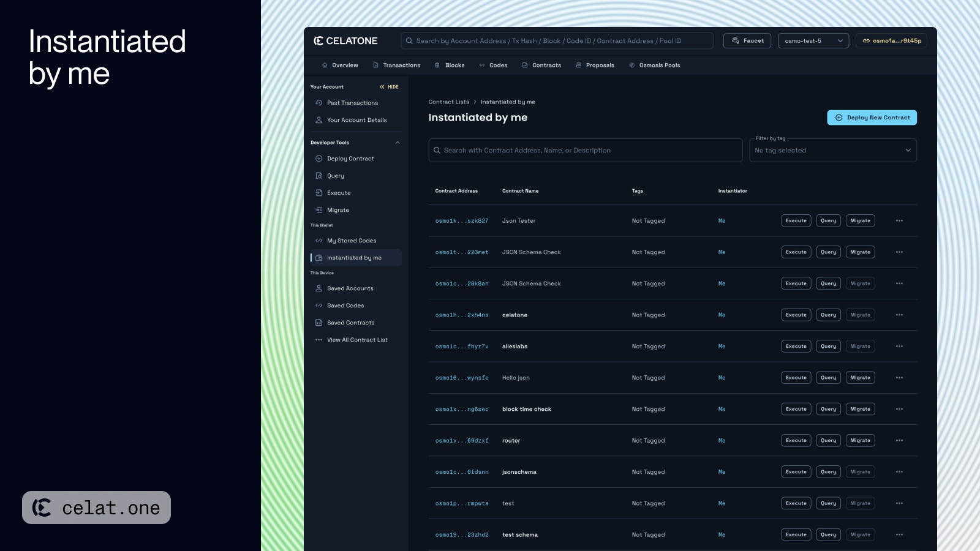Screen dimensions: 980x551
Task: Click the Overview home icon
Action: pos(325,65)
